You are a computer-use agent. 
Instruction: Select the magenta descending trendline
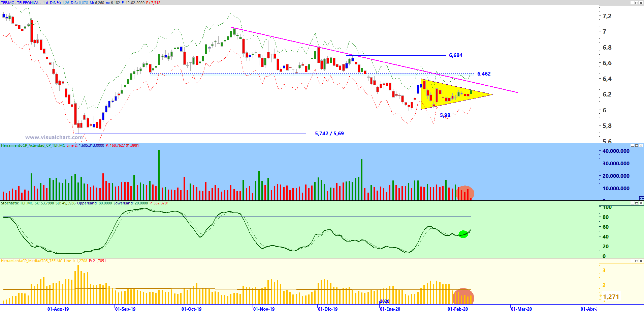click(374, 60)
